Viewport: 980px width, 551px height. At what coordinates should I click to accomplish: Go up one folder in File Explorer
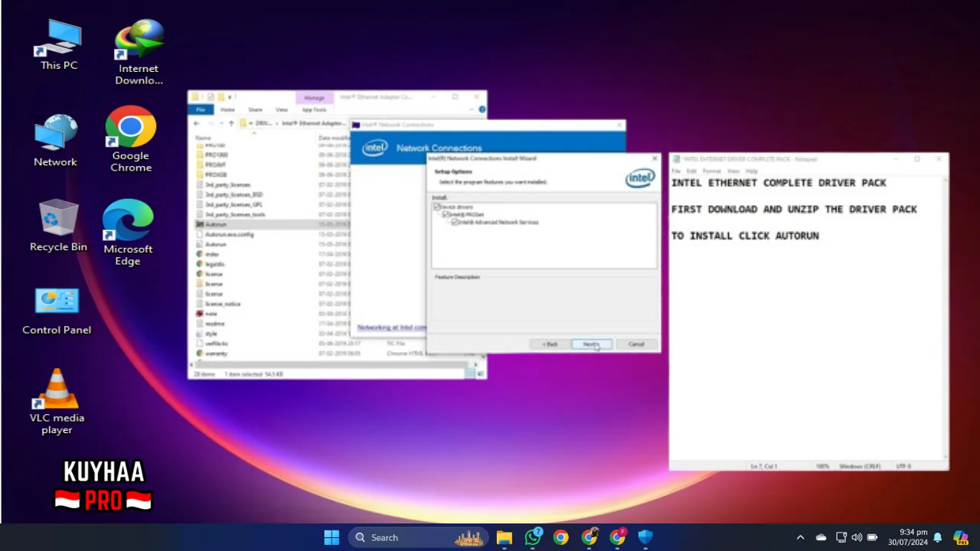click(x=231, y=123)
